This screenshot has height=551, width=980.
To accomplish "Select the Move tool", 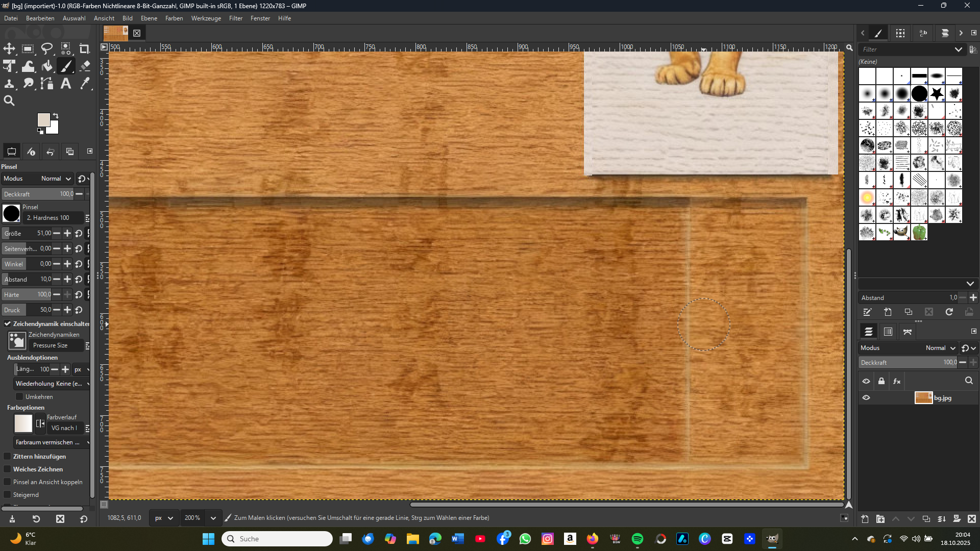I will click(x=9, y=49).
